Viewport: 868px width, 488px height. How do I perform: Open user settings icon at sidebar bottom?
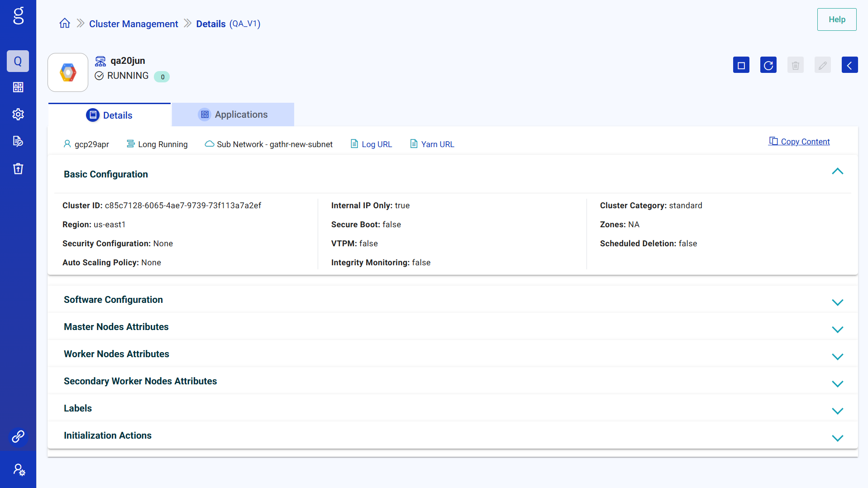[x=18, y=469]
